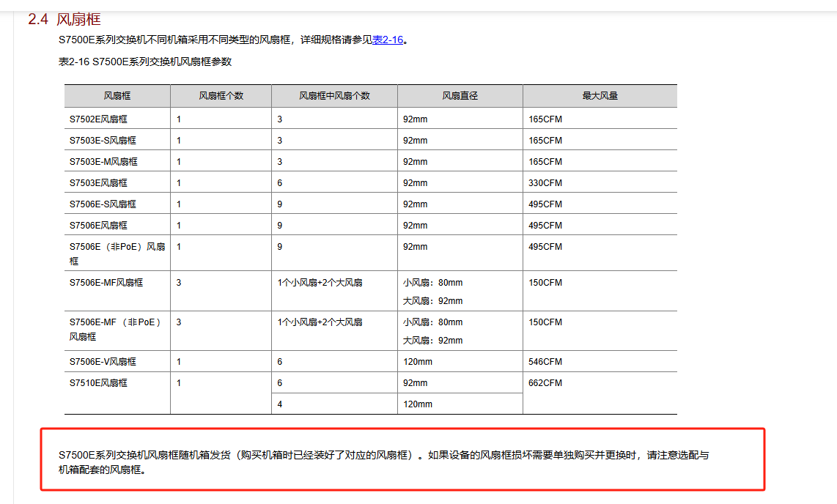Image resolution: width=837 pixels, height=504 pixels.
Task: Click 165CFM in the S7502E row
Action: (x=545, y=119)
